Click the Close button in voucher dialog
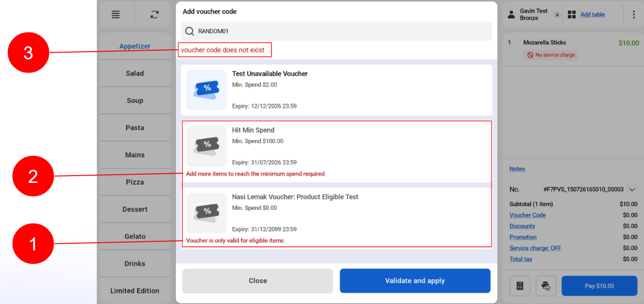Viewport: 644px width, 304px height. tap(258, 281)
